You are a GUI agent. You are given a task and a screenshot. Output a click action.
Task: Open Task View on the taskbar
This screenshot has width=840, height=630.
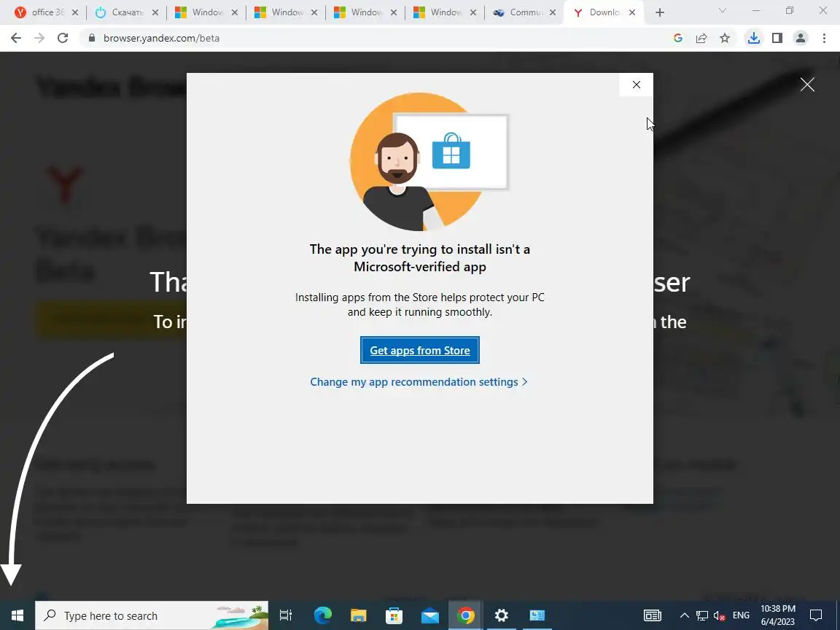click(x=286, y=615)
